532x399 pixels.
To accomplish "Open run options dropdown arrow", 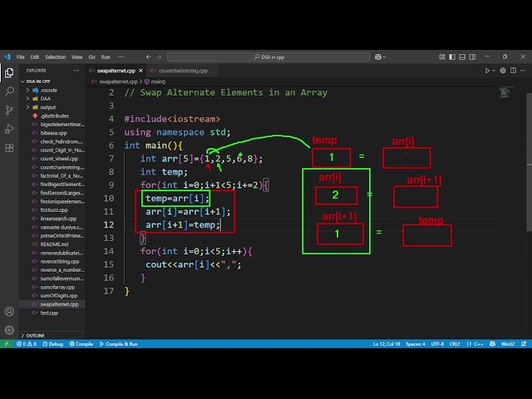I will point(494,71).
